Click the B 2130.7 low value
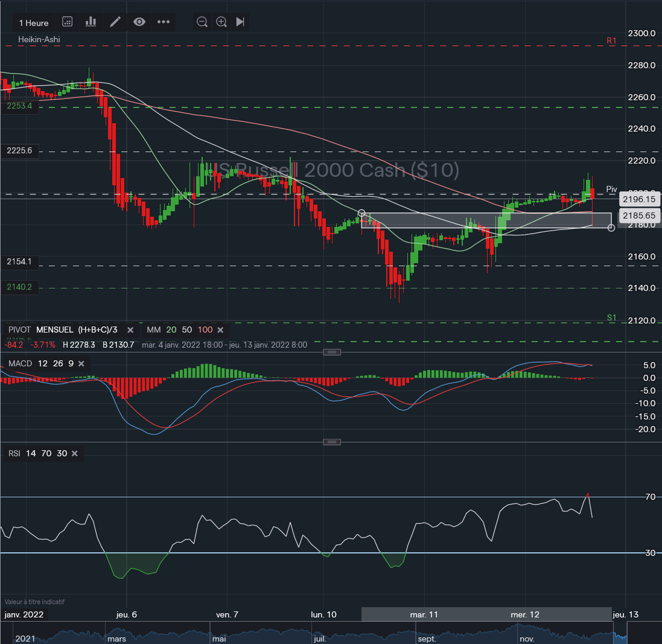 click(118, 345)
